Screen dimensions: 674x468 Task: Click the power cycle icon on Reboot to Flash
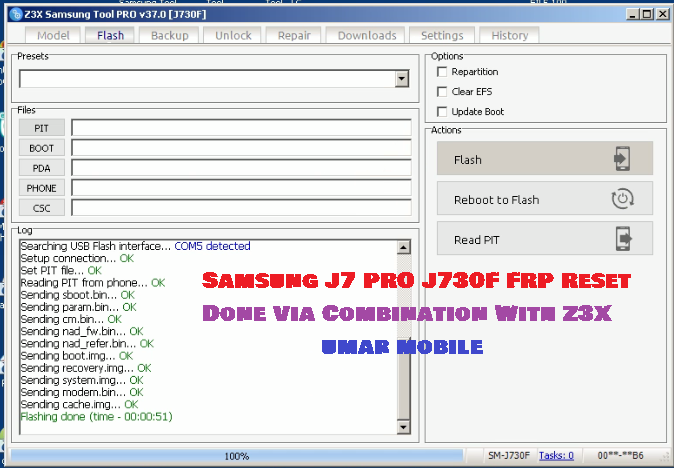click(x=622, y=199)
